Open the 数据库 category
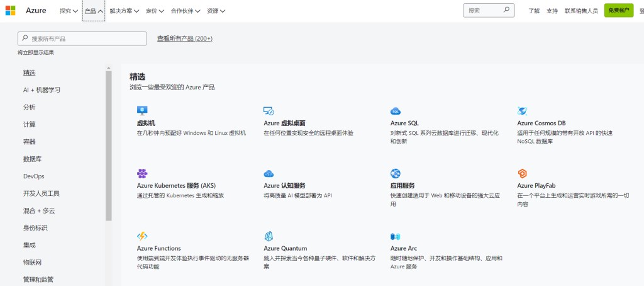Screen dimensions: 644x286 (33, 159)
